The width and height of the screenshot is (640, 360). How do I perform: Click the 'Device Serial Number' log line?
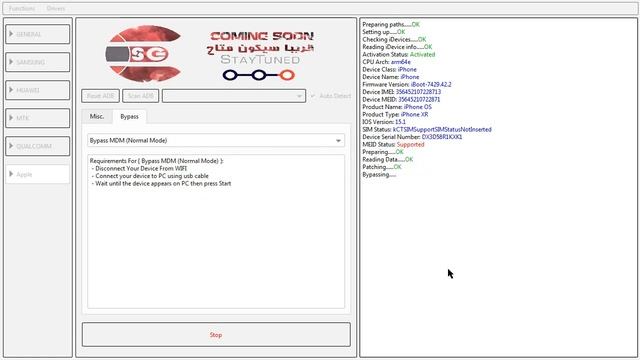pos(412,137)
